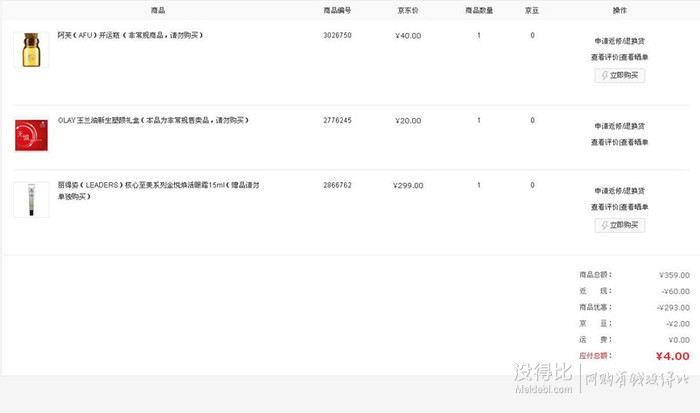
Task: Select the ¥40.00 price cell
Action: click(x=408, y=36)
